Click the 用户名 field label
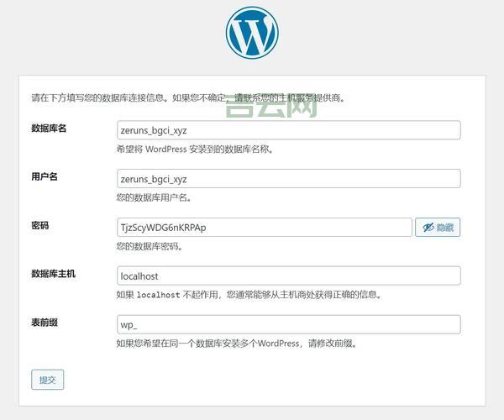Viewport: 504px width, 420px height. point(44,176)
